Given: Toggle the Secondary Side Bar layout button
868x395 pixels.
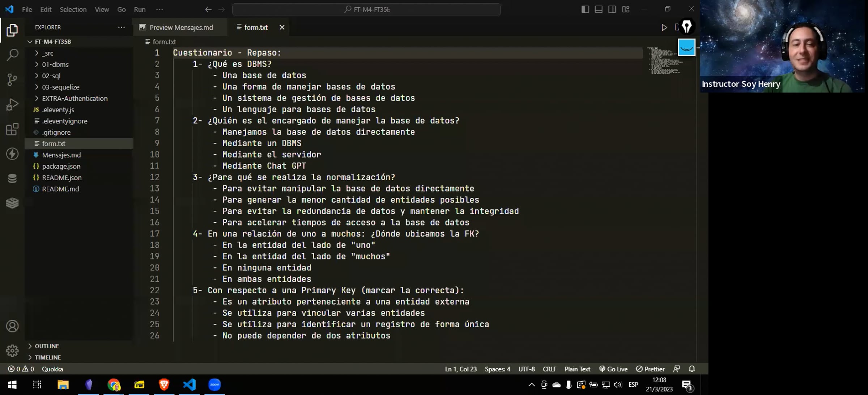Looking at the screenshot, I should click(x=612, y=9).
